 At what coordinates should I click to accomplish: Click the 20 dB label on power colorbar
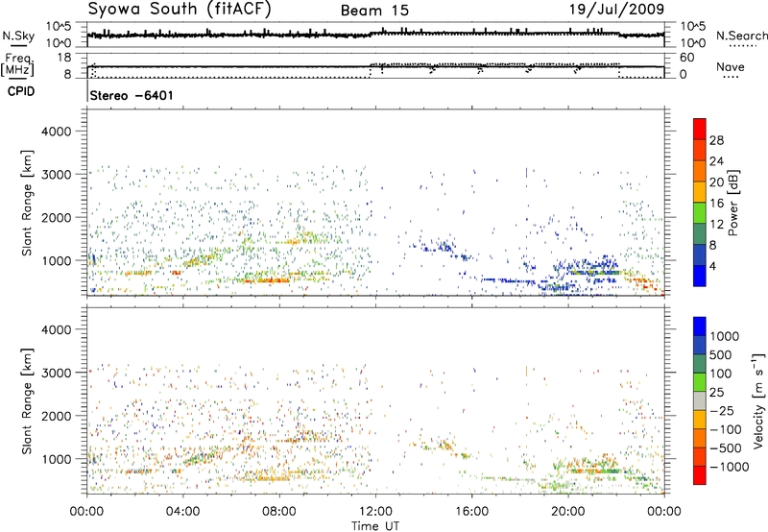pyautogui.click(x=716, y=182)
